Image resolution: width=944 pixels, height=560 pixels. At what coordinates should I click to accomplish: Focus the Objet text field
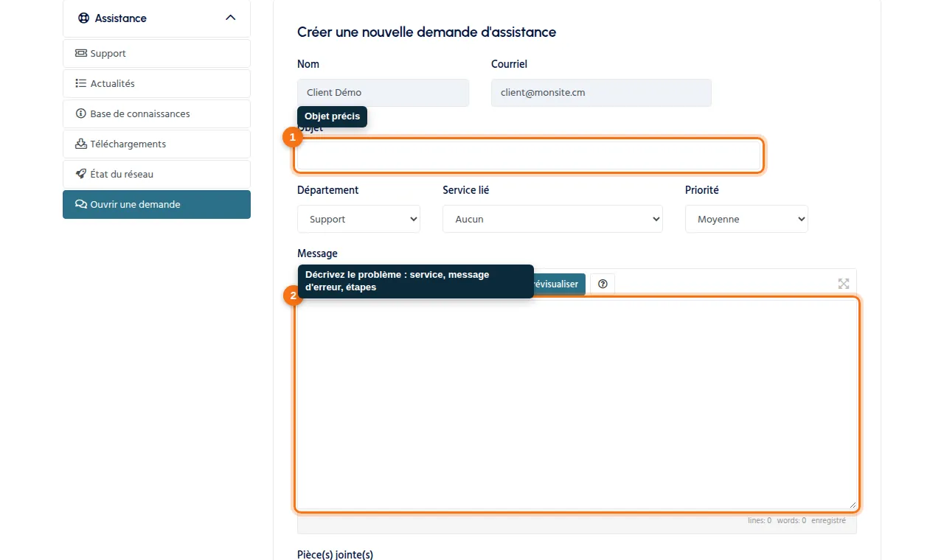528,155
